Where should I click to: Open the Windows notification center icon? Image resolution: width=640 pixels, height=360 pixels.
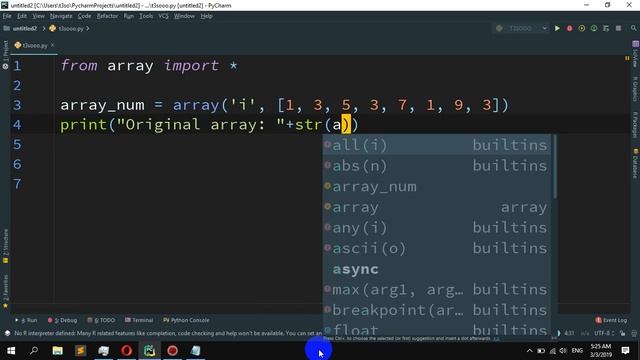pyautogui.click(x=625, y=351)
